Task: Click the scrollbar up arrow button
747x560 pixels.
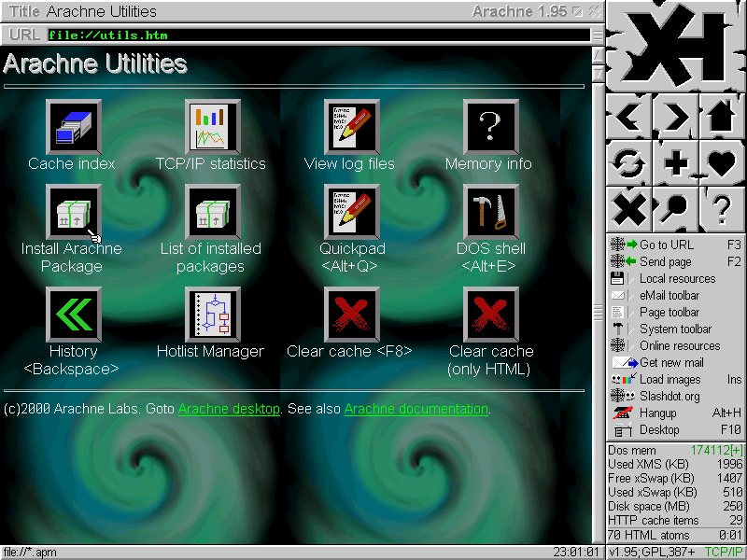Action: (598, 56)
